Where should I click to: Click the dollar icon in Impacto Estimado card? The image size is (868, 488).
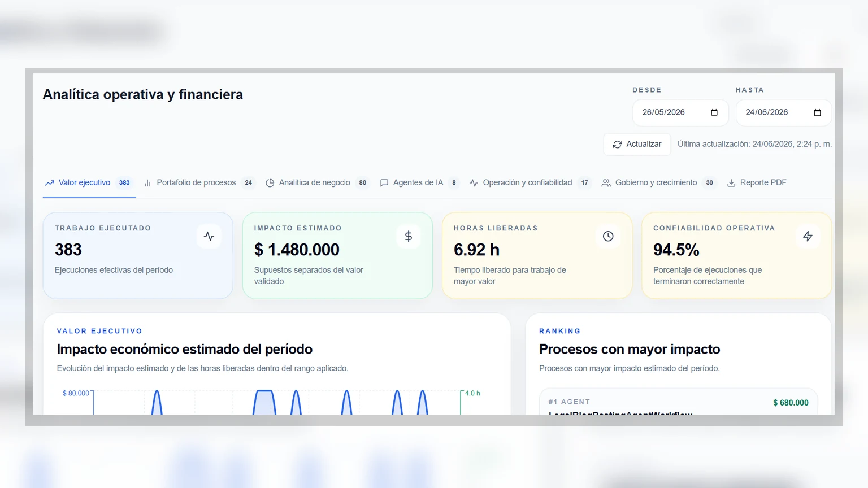click(x=409, y=236)
